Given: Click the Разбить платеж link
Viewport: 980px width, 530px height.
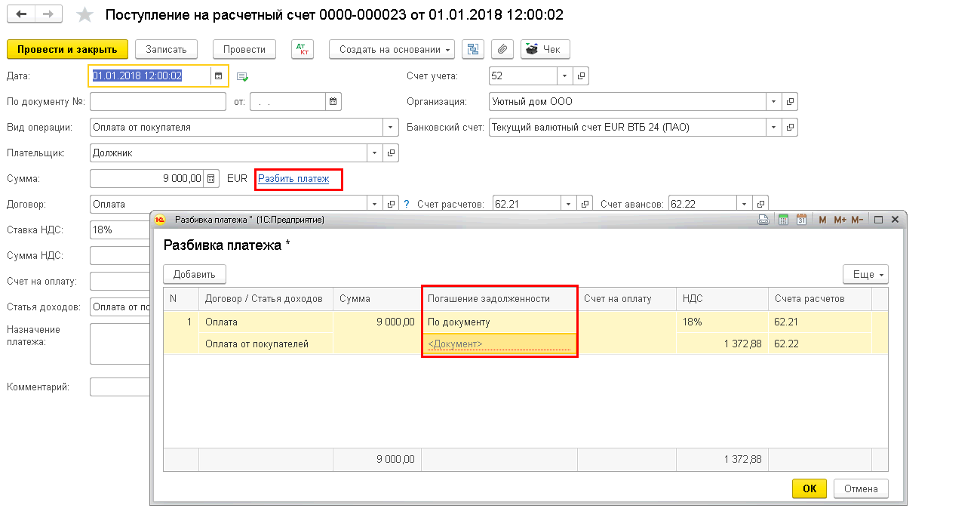Looking at the screenshot, I should click(x=293, y=179).
